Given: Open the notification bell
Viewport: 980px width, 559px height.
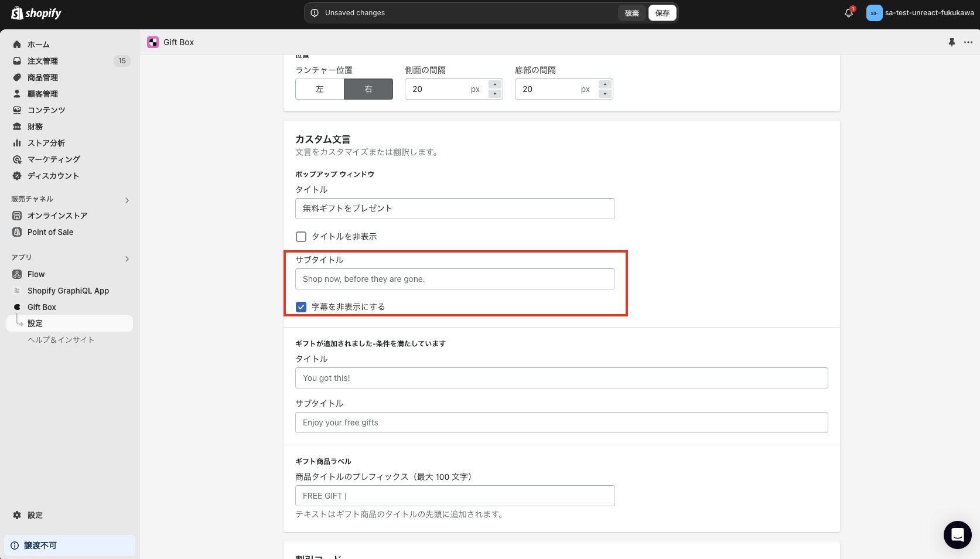Looking at the screenshot, I should [x=848, y=12].
